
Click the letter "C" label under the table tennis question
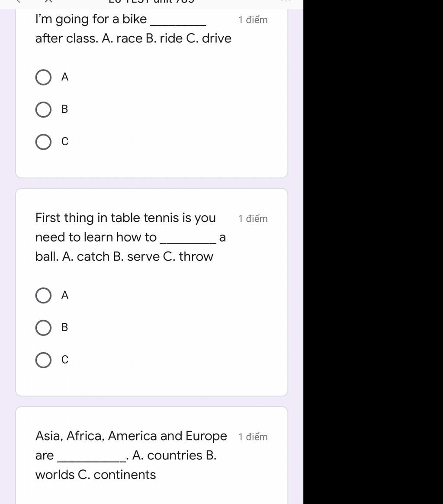[65, 360]
